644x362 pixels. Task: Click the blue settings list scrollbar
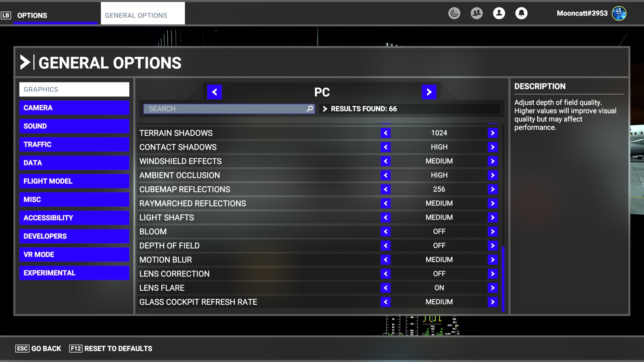pos(503,279)
